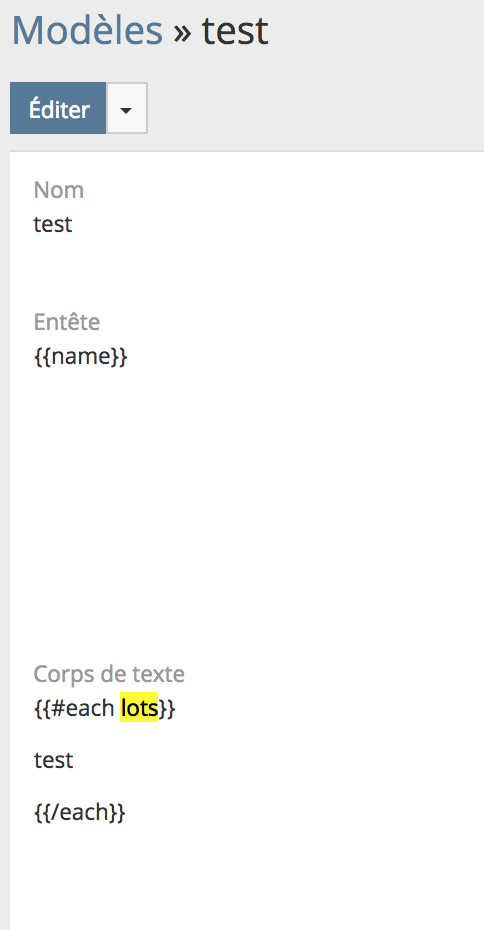The width and height of the screenshot is (484, 930).
Task: Click the test title in breadcrumb
Action: click(x=235, y=30)
